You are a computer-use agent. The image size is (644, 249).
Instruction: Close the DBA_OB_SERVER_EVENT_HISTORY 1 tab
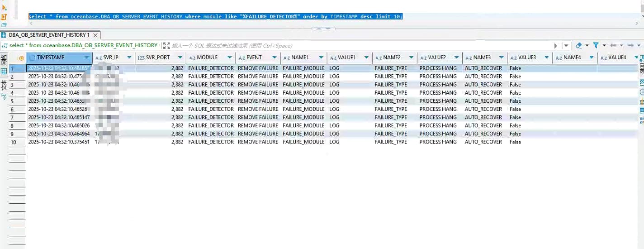[x=95, y=35]
